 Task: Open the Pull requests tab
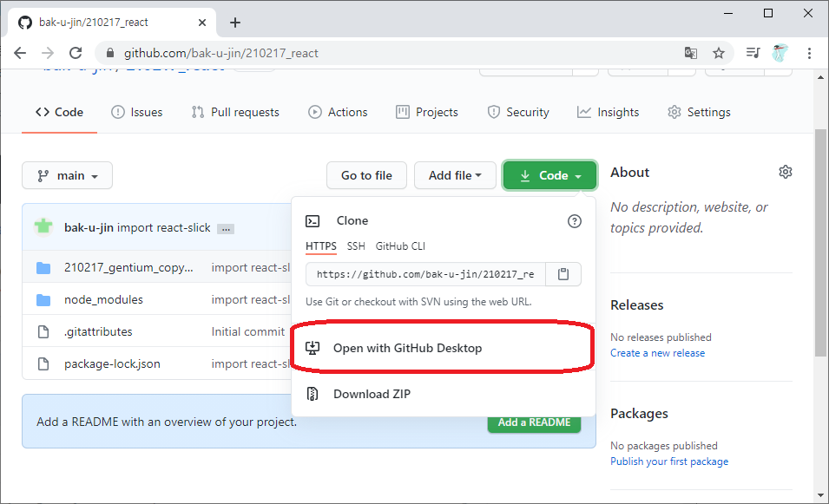235,112
